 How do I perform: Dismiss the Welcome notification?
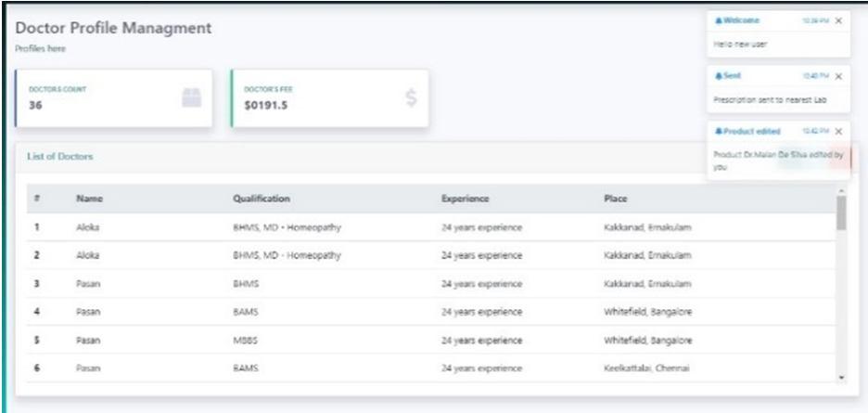coord(838,20)
